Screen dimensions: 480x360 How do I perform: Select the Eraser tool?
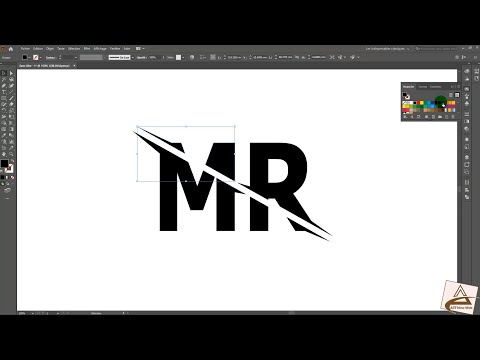pyautogui.click(x=11, y=104)
